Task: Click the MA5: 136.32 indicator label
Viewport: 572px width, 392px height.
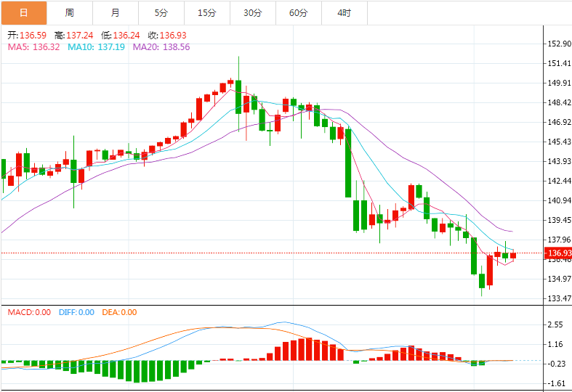Action: click(33, 47)
